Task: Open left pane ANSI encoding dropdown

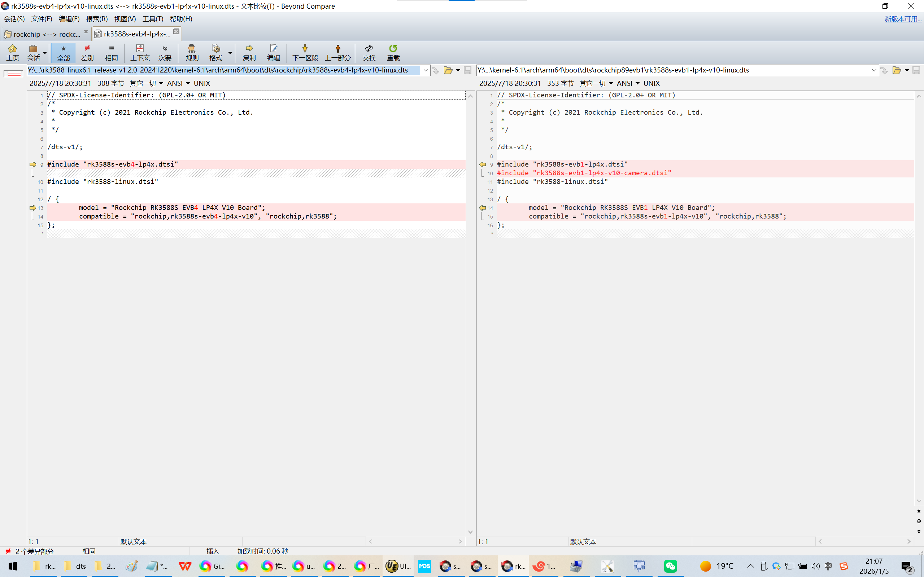Action: pyautogui.click(x=178, y=83)
